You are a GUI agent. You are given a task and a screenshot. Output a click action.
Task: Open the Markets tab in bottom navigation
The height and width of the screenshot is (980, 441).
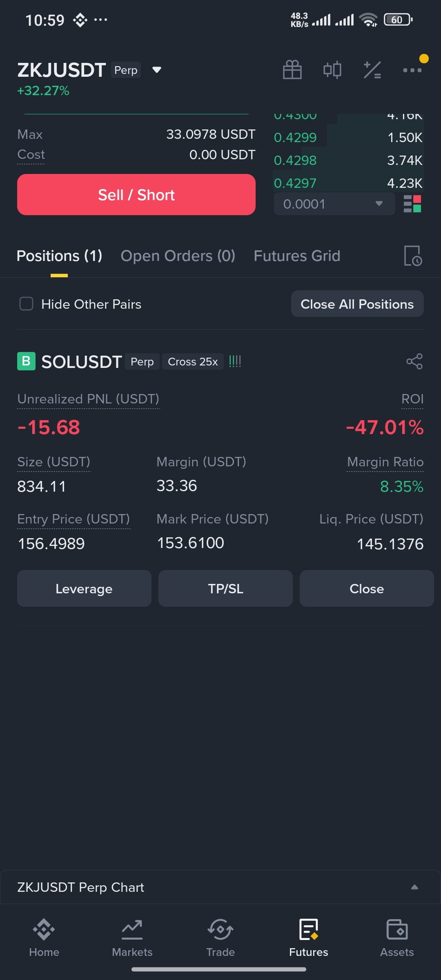132,938
